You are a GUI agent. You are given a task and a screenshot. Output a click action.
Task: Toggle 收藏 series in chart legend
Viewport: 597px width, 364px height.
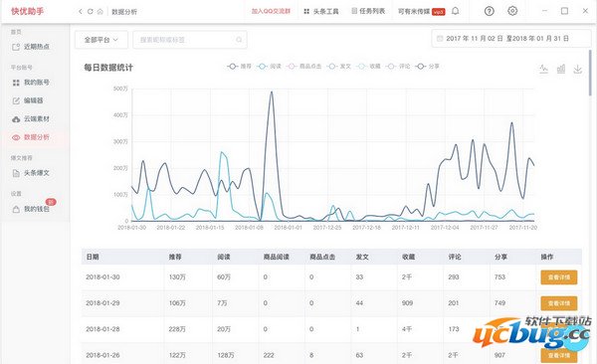pyautogui.click(x=369, y=67)
